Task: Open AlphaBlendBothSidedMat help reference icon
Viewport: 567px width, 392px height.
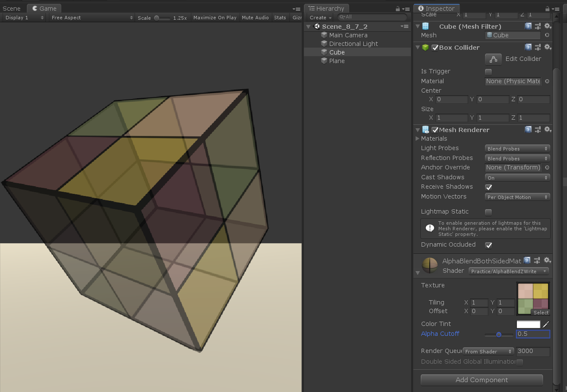Action: 528,260
